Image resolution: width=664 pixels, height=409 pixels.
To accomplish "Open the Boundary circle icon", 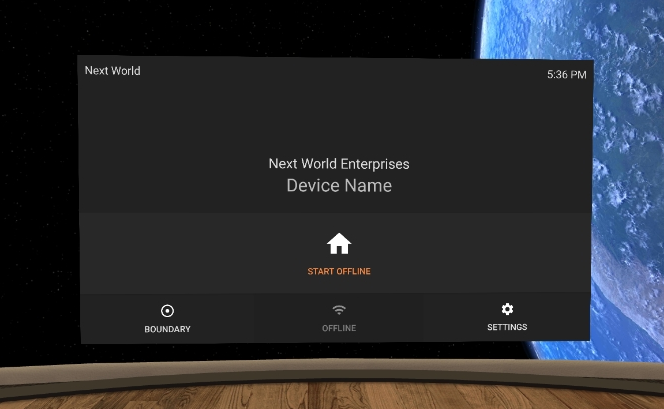I will pos(167,311).
